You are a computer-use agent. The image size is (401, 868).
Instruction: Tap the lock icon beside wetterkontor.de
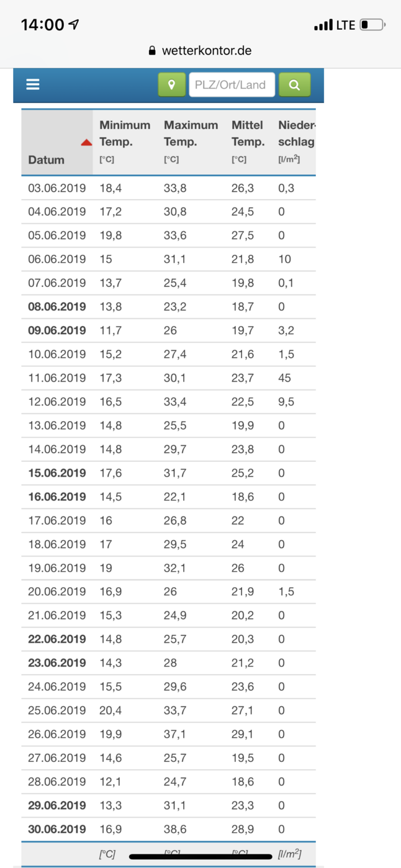pyautogui.click(x=153, y=51)
